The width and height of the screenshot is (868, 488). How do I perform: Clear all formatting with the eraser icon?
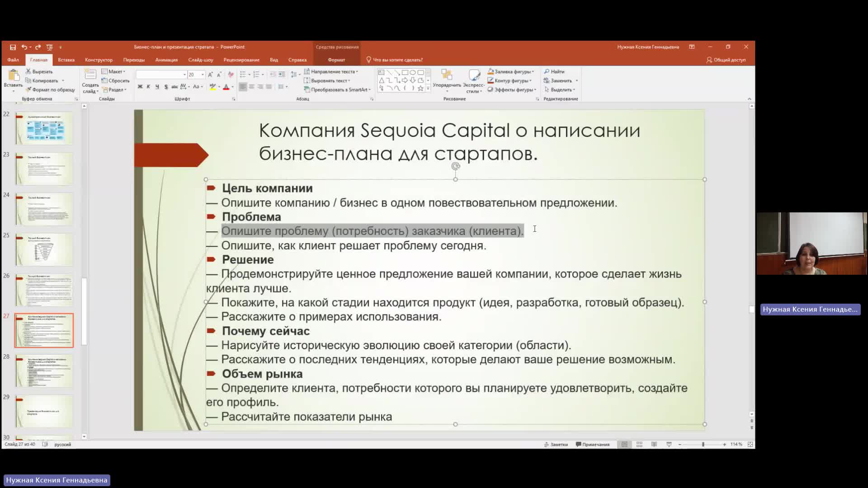tap(231, 75)
